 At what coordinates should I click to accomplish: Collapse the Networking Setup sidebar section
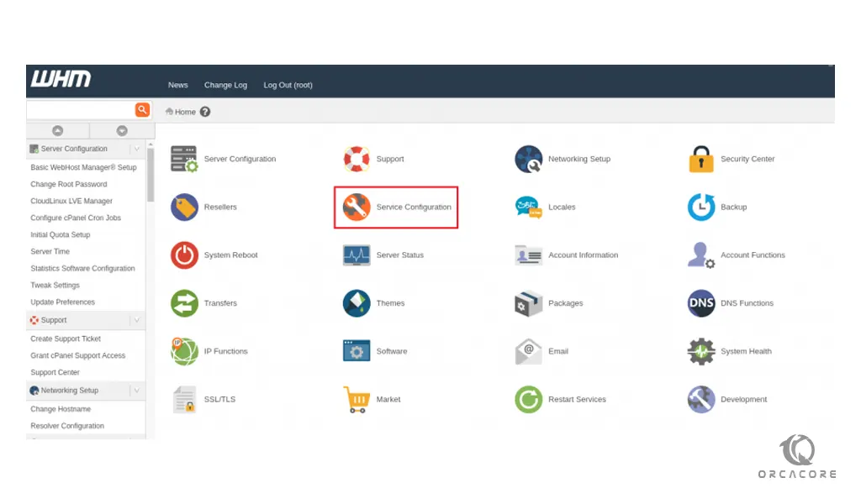(x=137, y=391)
